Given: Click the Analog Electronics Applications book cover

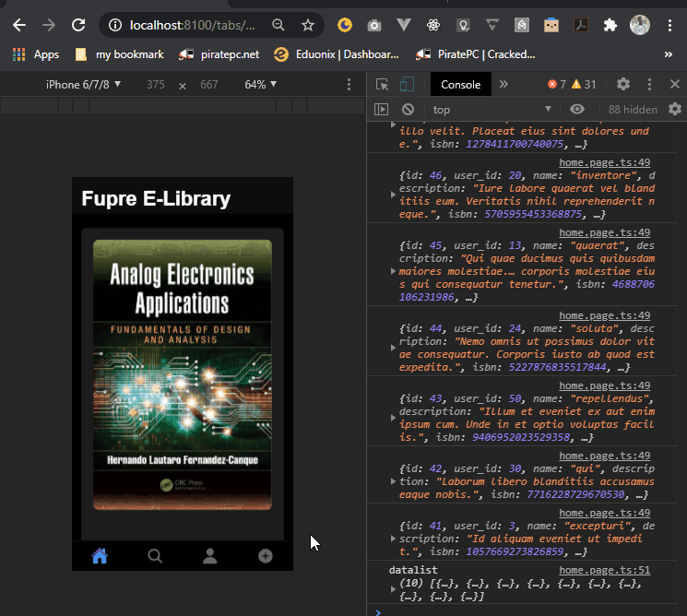Looking at the screenshot, I should click(x=183, y=375).
